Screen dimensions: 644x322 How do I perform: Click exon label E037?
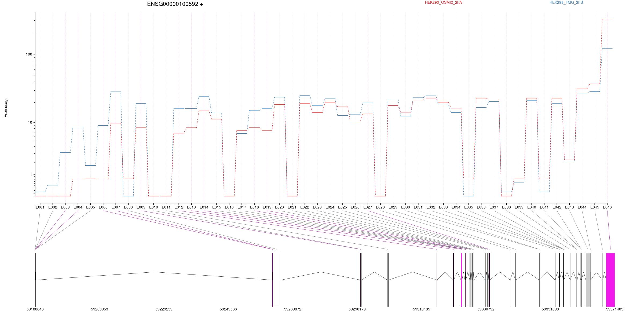click(494, 207)
